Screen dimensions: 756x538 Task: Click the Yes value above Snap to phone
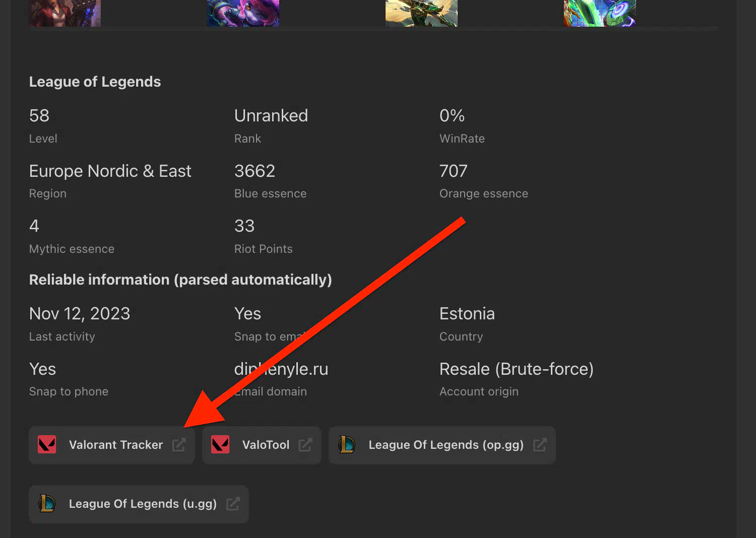(42, 369)
